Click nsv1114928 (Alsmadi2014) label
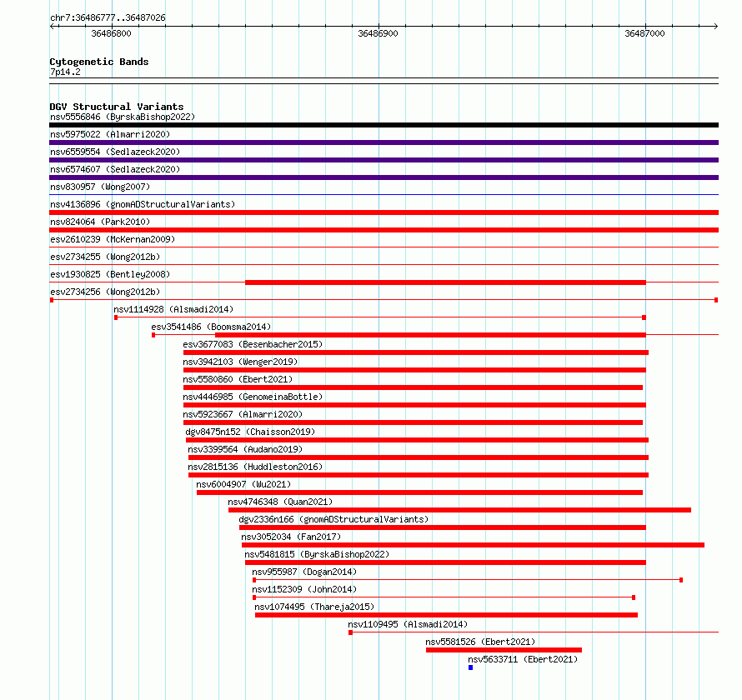This screenshot has width=742, height=700. point(173,309)
